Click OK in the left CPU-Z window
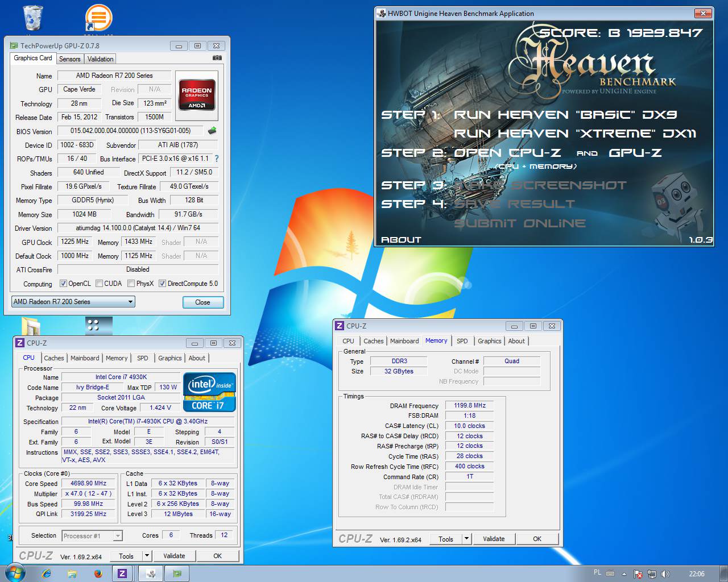This screenshot has height=582, width=728. coord(217,556)
